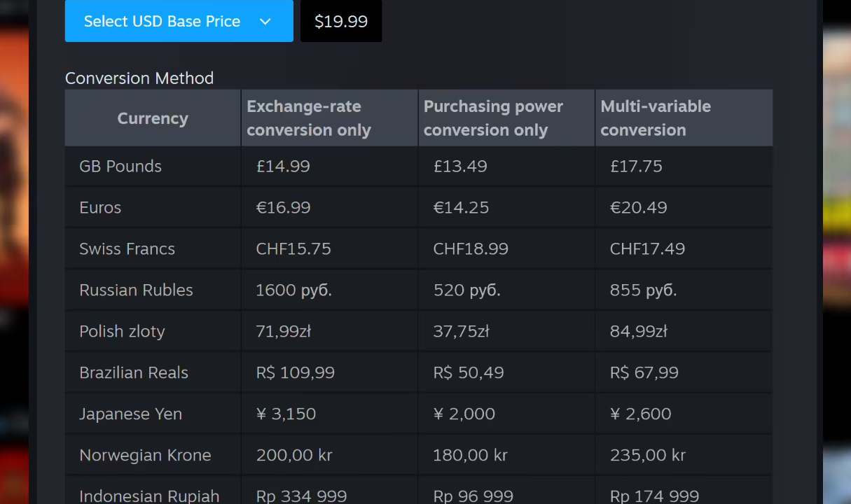This screenshot has width=851, height=504.
Task: Click the Currency column header
Action: click(153, 118)
